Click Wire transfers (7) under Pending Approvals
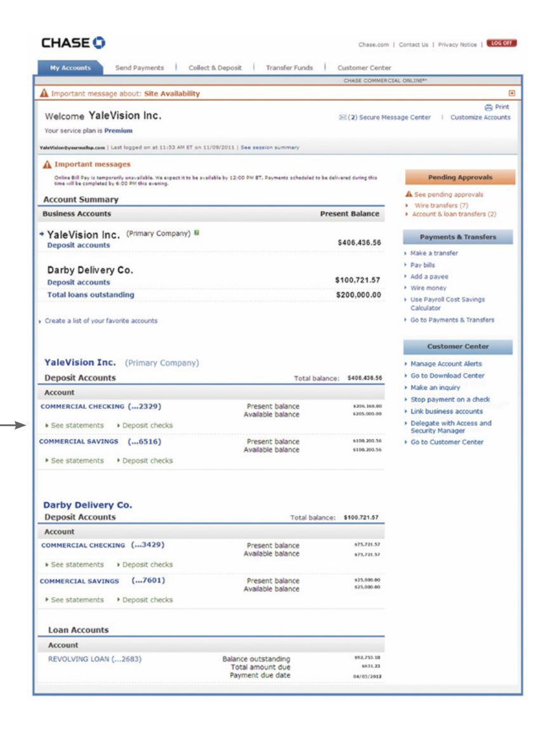Screen dimensions: 557x756 pos(441,205)
